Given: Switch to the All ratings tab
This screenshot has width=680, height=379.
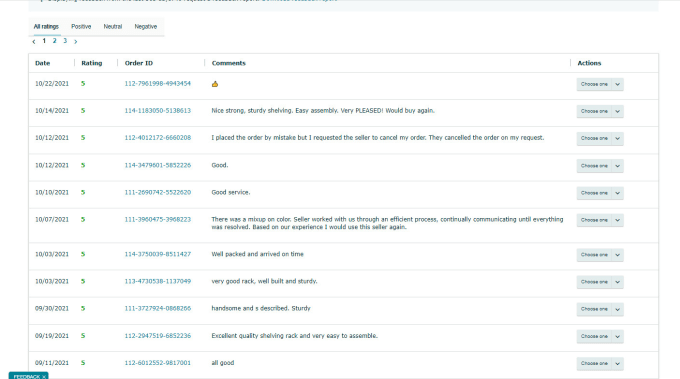Looking at the screenshot, I should tap(46, 26).
